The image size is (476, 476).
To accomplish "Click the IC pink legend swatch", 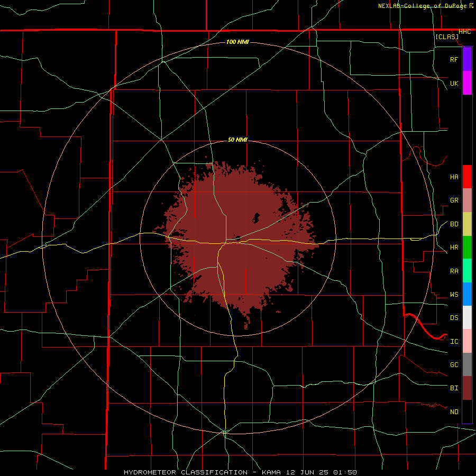I will (x=467, y=341).
